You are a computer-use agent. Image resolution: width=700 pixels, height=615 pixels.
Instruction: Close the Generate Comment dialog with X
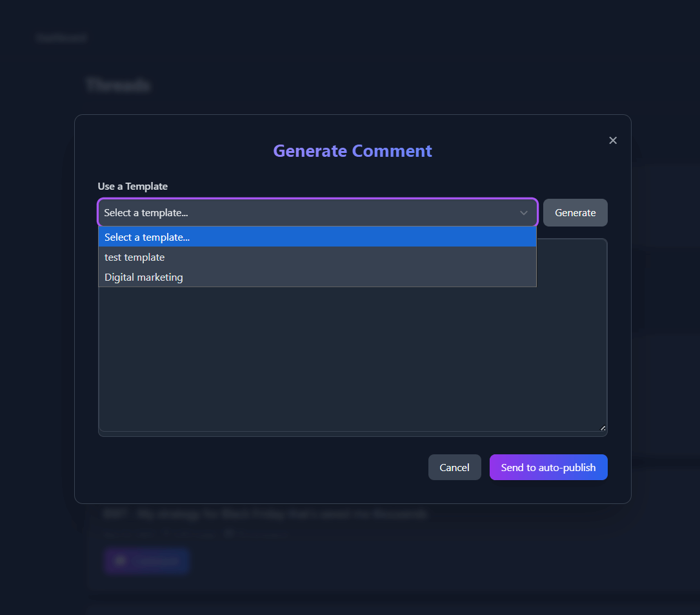click(613, 141)
